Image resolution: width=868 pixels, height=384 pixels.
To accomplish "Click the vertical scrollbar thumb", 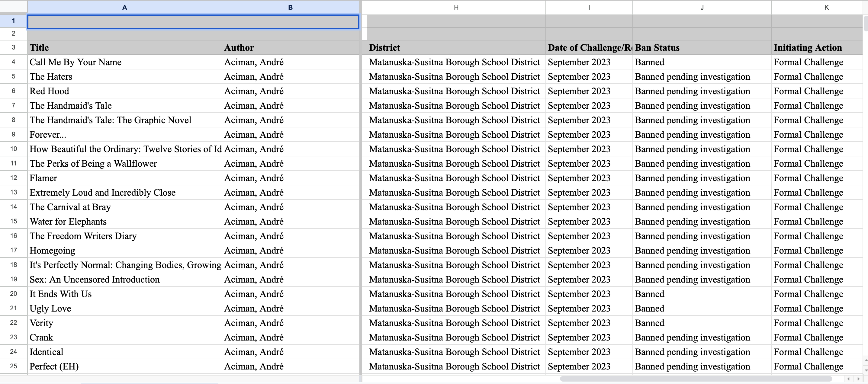I will [865, 23].
